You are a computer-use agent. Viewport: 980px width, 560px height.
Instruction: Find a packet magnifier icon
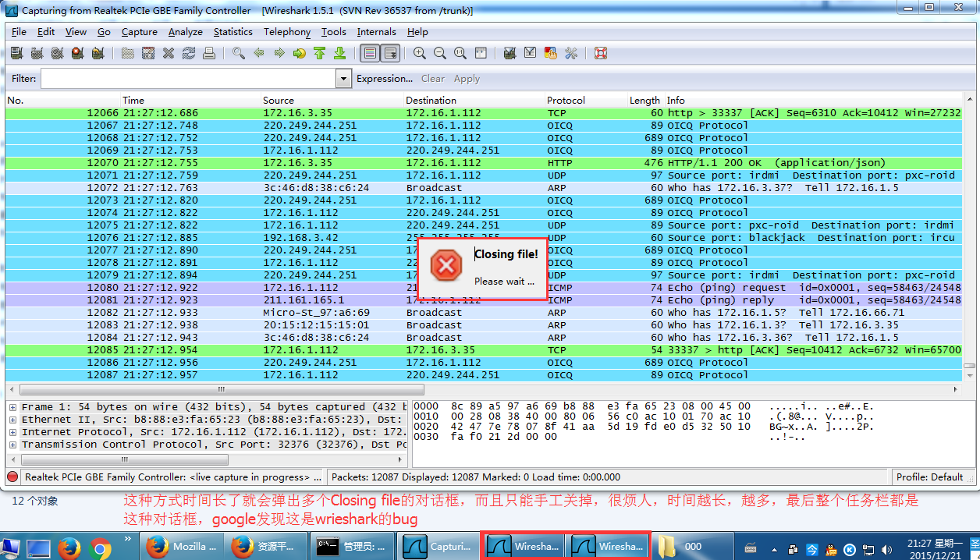(x=239, y=53)
